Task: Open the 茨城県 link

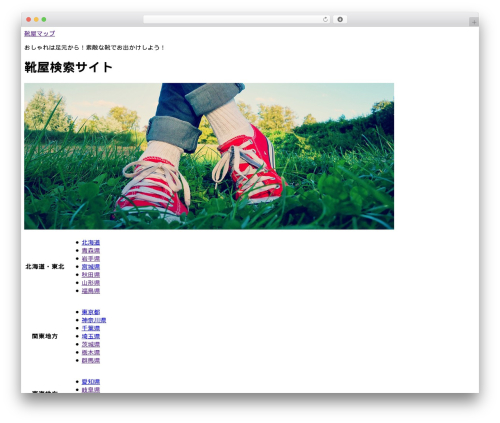Action: tap(91, 344)
